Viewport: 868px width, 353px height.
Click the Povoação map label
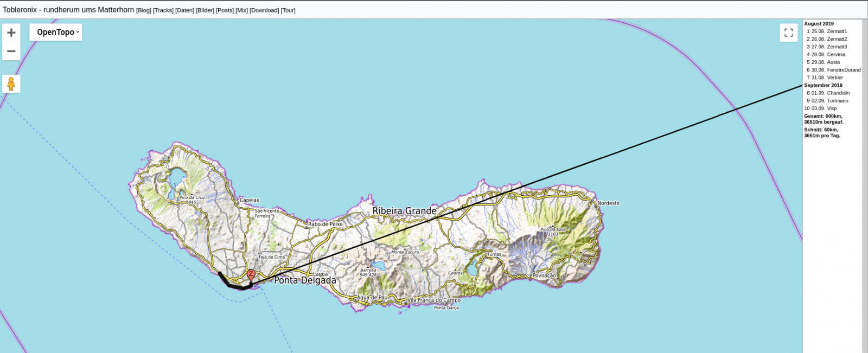[544, 275]
